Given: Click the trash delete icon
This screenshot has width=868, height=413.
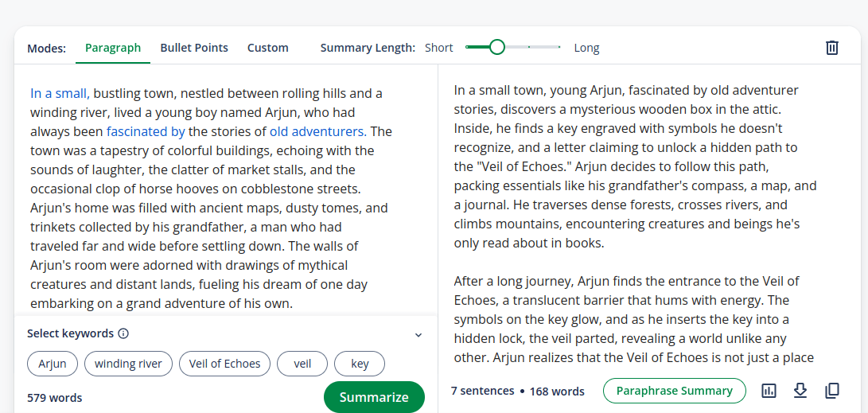Looking at the screenshot, I should 831,48.
